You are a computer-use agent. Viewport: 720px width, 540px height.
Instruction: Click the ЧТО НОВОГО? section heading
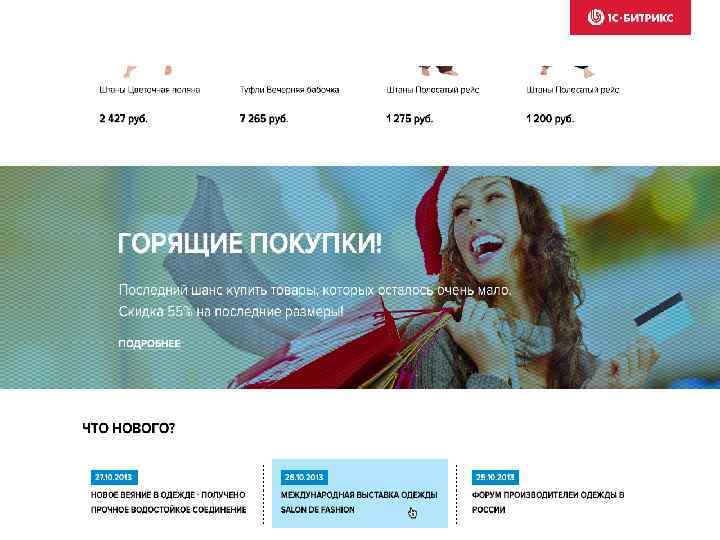(129, 428)
